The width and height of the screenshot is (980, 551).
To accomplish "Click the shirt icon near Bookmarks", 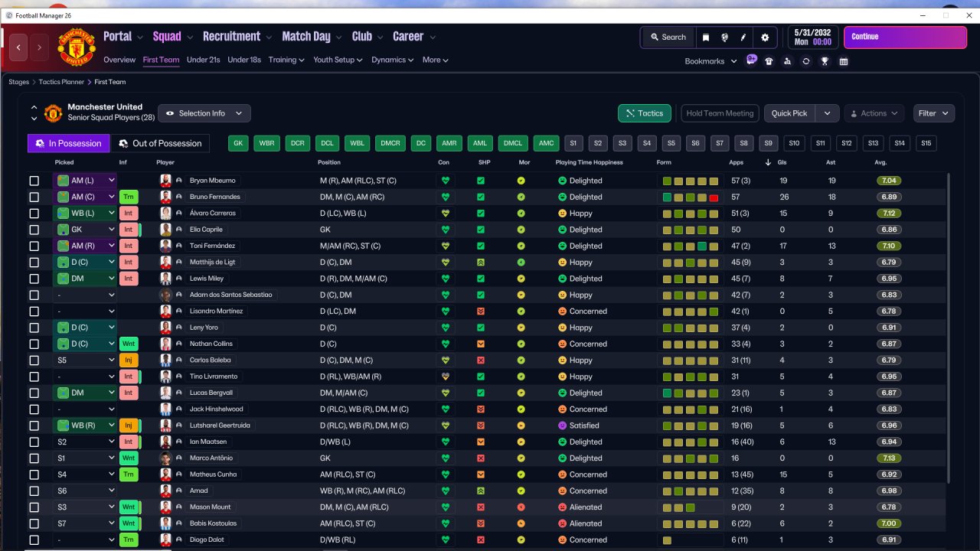I will pos(769,61).
